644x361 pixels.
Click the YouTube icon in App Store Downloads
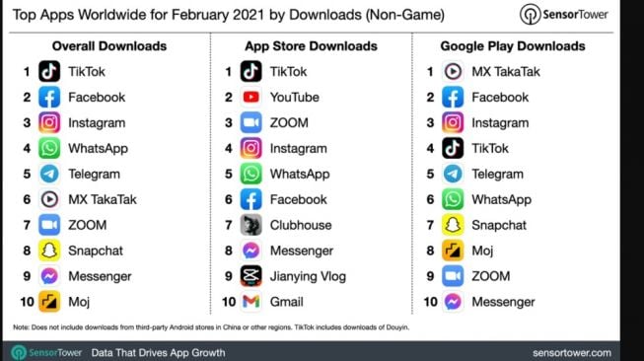[250, 97]
